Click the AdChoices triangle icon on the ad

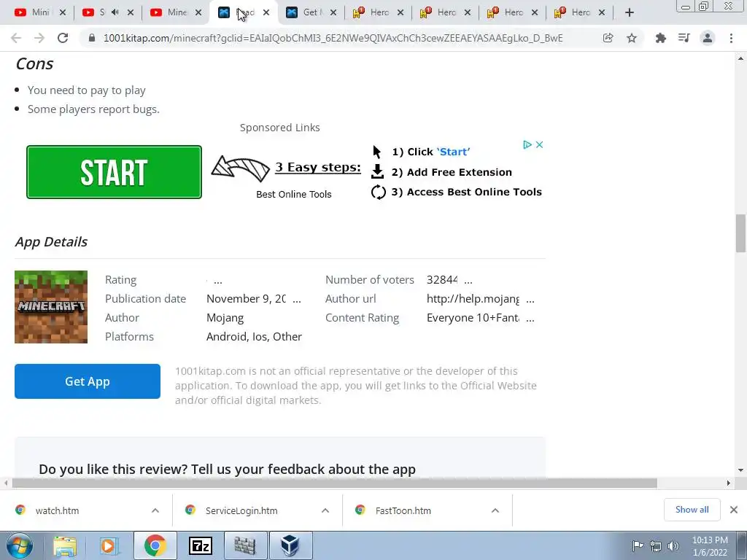(x=527, y=145)
